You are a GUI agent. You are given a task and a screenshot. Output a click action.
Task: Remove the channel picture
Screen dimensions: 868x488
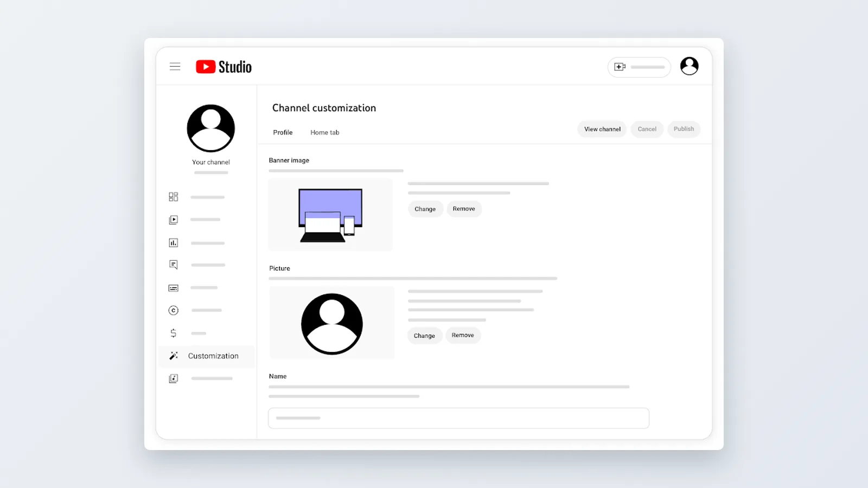(x=463, y=336)
